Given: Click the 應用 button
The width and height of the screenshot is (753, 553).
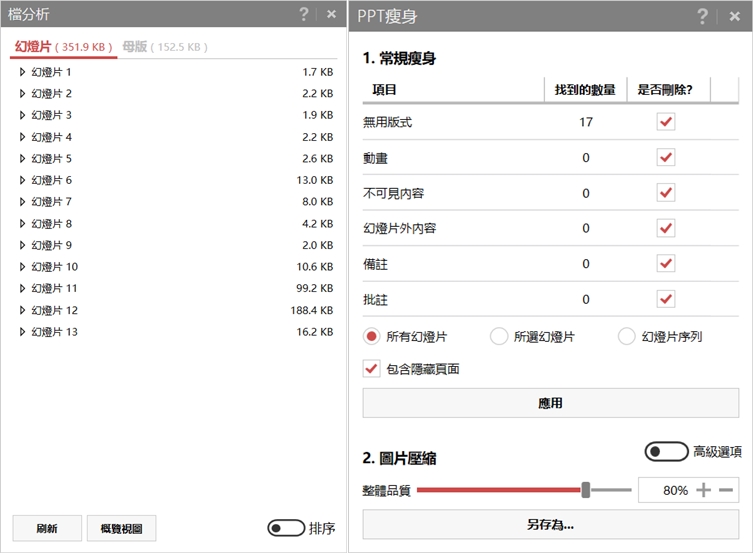Looking at the screenshot, I should (x=550, y=403).
